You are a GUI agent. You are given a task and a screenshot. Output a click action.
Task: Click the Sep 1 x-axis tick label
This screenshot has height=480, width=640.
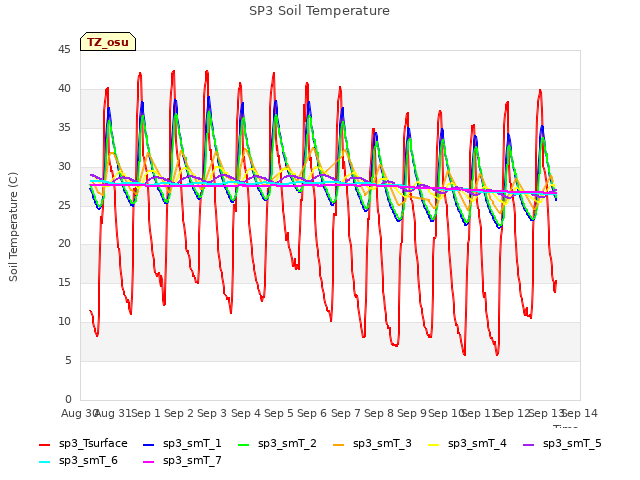[x=146, y=413]
